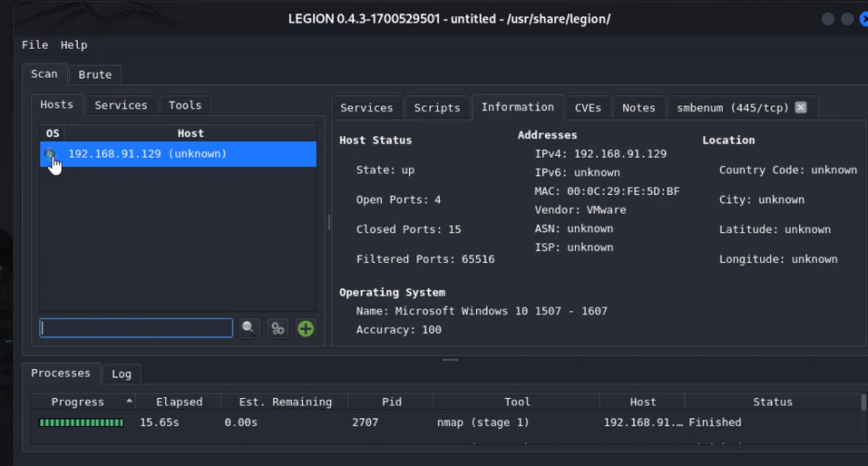
Task: Open the Tools tab
Action: click(x=185, y=105)
